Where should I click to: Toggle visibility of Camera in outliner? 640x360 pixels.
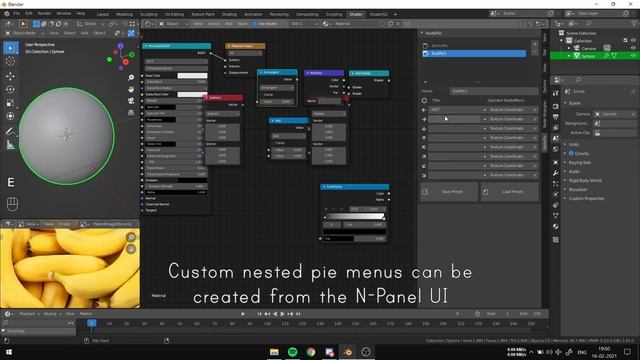tap(633, 48)
